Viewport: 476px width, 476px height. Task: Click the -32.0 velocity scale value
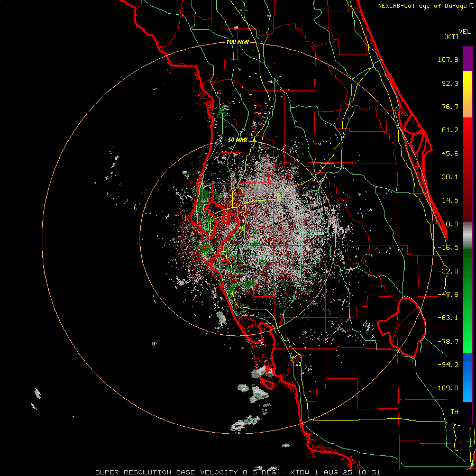click(x=448, y=271)
